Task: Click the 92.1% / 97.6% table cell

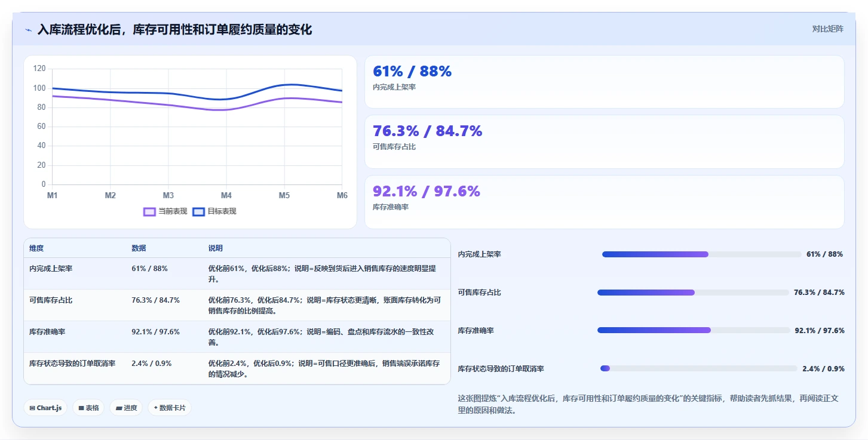Action: (x=155, y=332)
